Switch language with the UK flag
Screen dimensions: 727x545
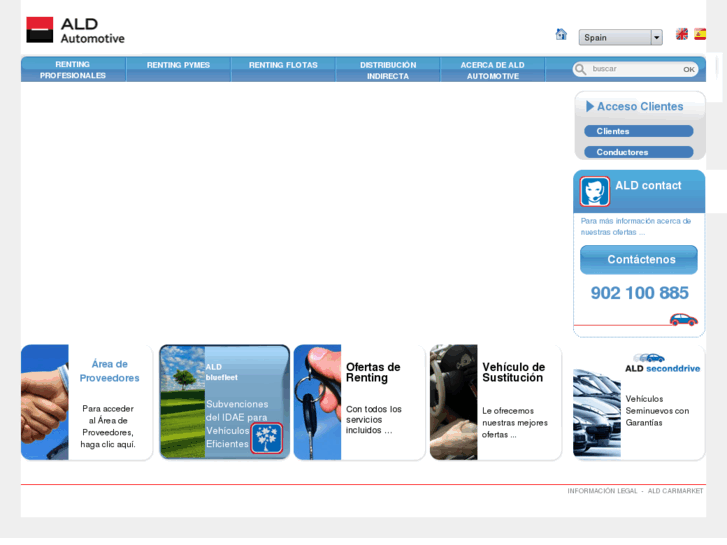(x=682, y=34)
